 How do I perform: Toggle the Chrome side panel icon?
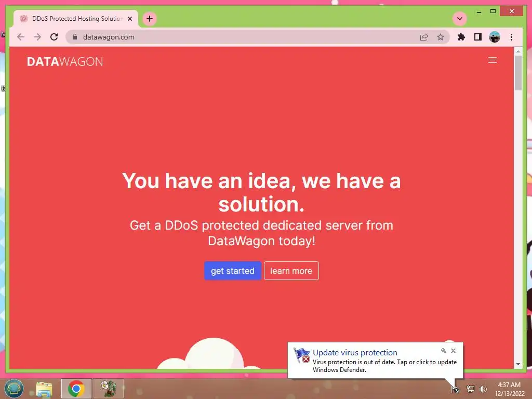pyautogui.click(x=478, y=37)
